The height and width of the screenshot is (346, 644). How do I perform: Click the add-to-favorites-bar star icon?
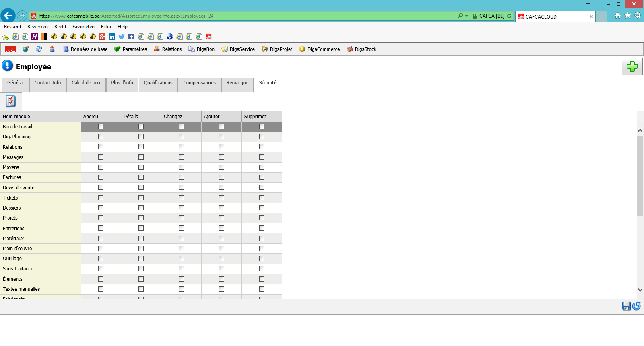6,37
